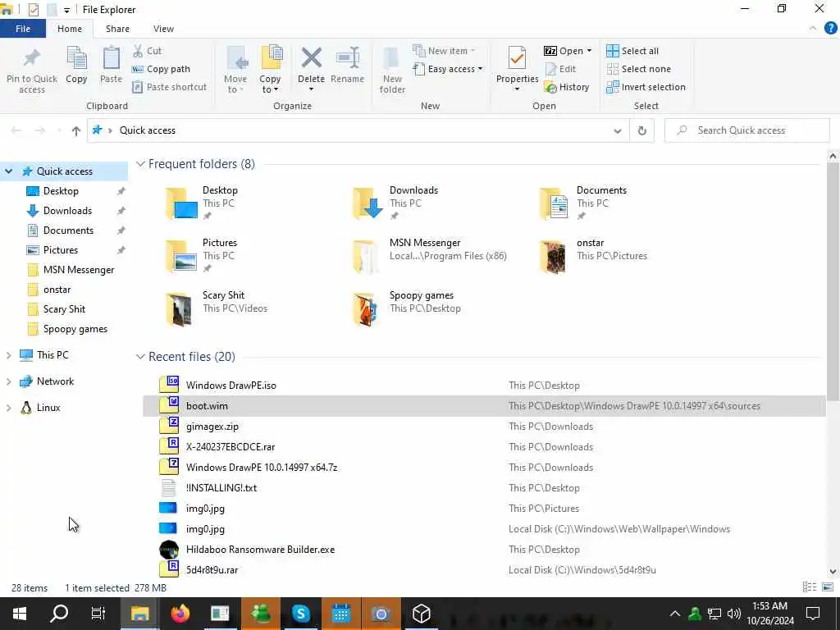
Task: Launch Firefox from the taskbar
Action: pos(180,614)
